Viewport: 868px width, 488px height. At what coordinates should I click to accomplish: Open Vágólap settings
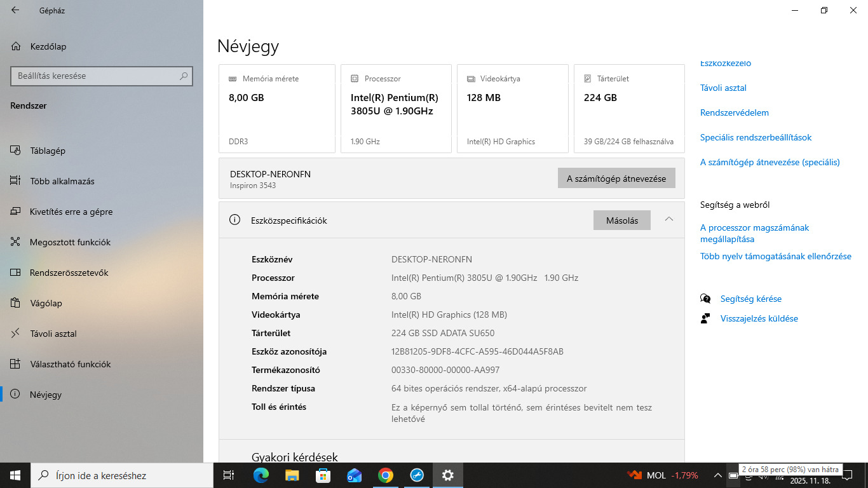point(102,303)
